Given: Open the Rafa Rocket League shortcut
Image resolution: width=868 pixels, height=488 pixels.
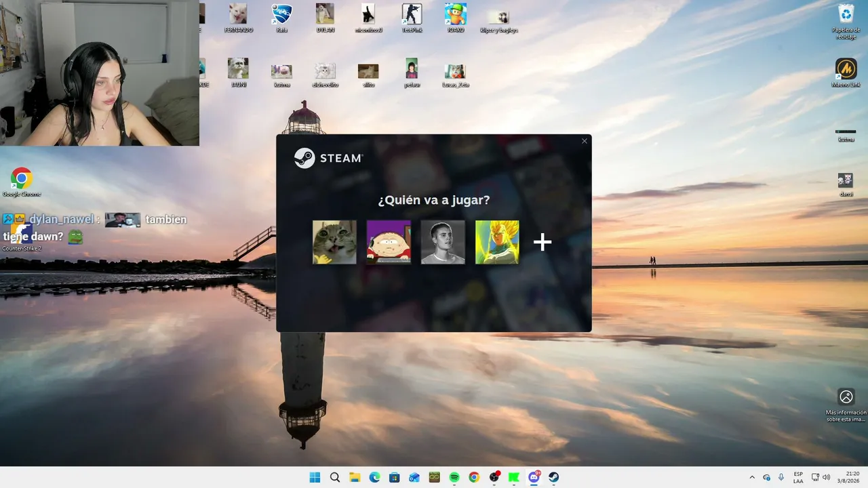Looking at the screenshot, I should point(281,18).
